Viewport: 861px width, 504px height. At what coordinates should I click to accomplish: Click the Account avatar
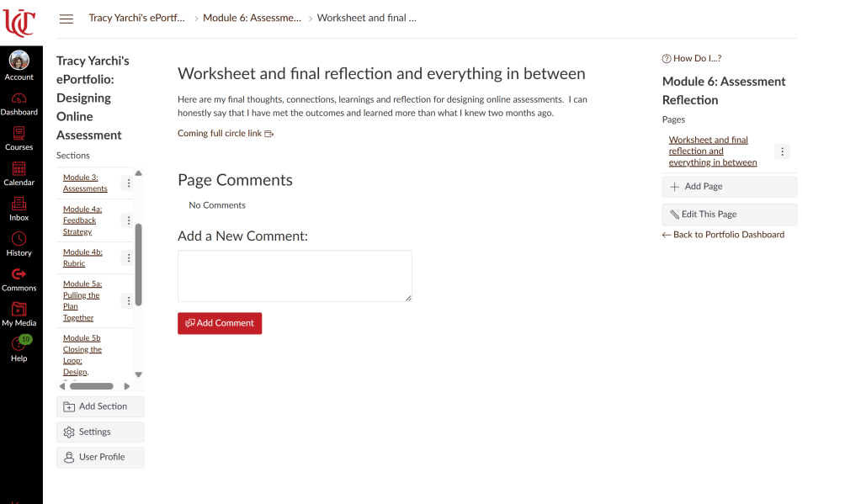tap(19, 61)
